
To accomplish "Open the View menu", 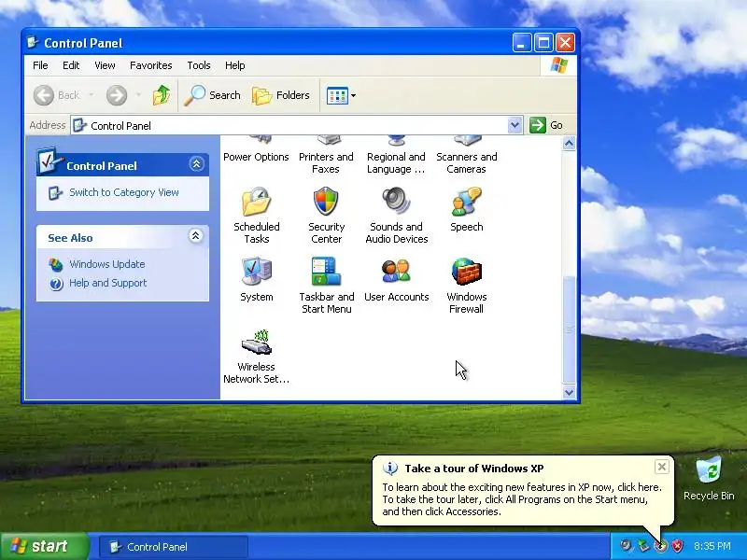I will [x=105, y=65].
